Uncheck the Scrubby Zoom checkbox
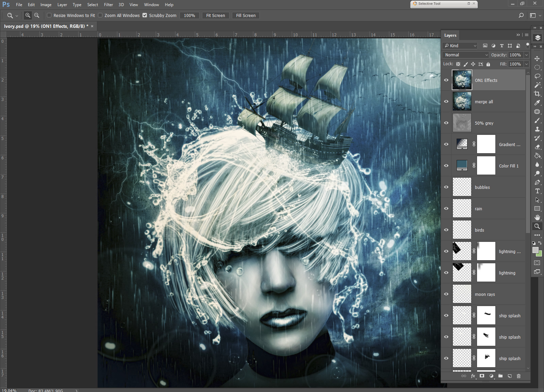The height and width of the screenshot is (392, 544). tap(145, 15)
